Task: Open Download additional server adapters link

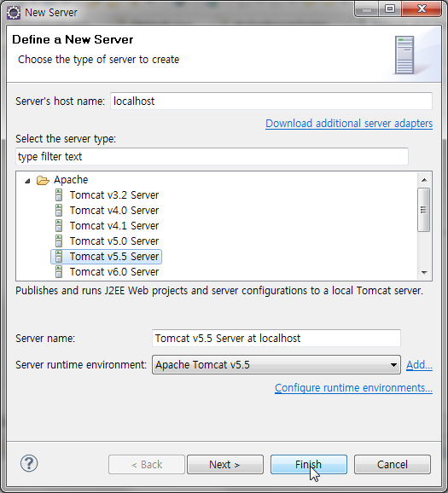Action: point(349,124)
